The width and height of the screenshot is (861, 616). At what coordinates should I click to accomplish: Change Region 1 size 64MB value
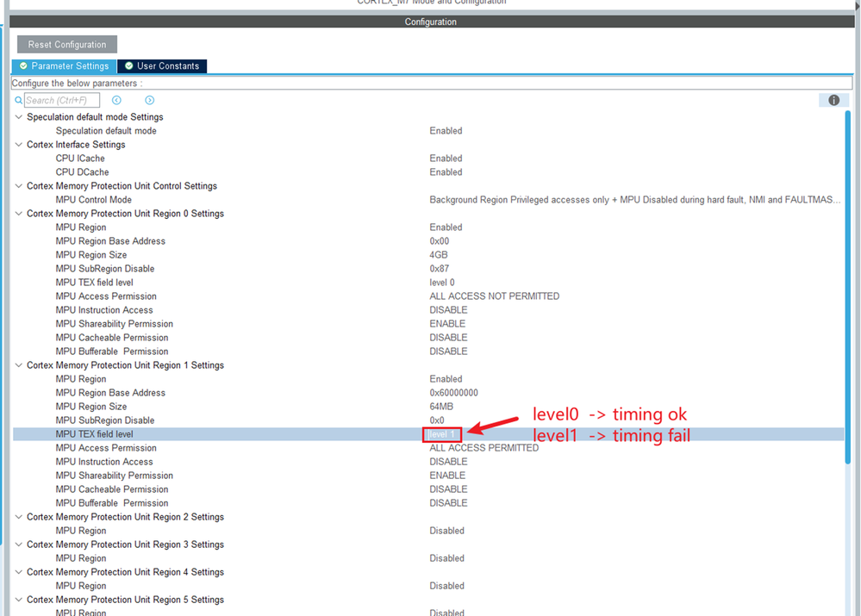441,407
